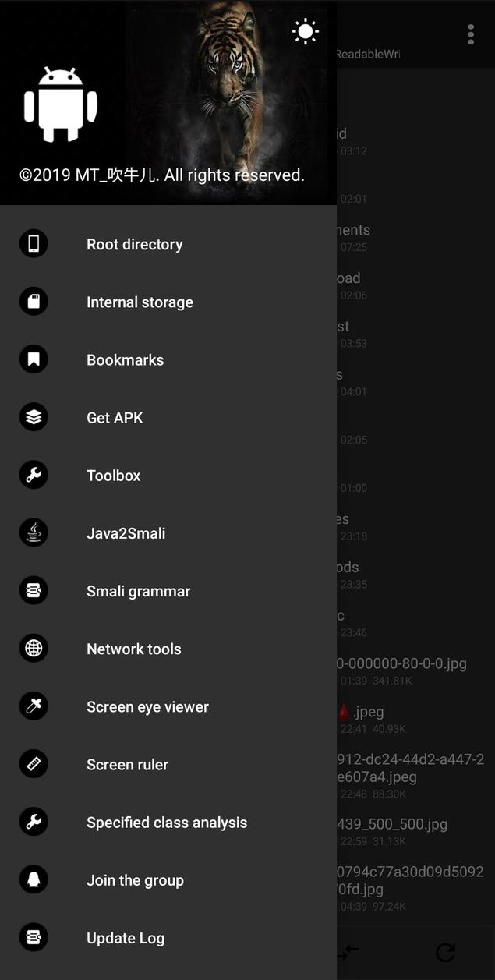Viewport: 495px width, 980px height.
Task: Tap the tiger banner image
Action: pyautogui.click(x=226, y=94)
